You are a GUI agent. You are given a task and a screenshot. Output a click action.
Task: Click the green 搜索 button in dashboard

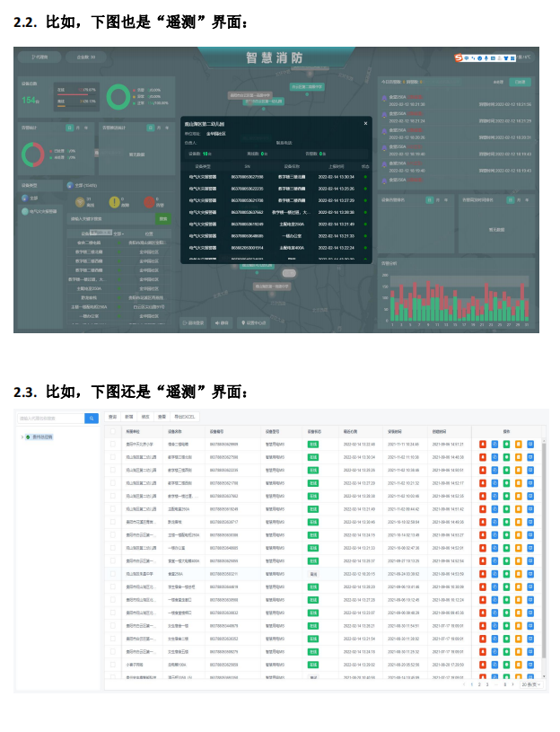[163, 218]
